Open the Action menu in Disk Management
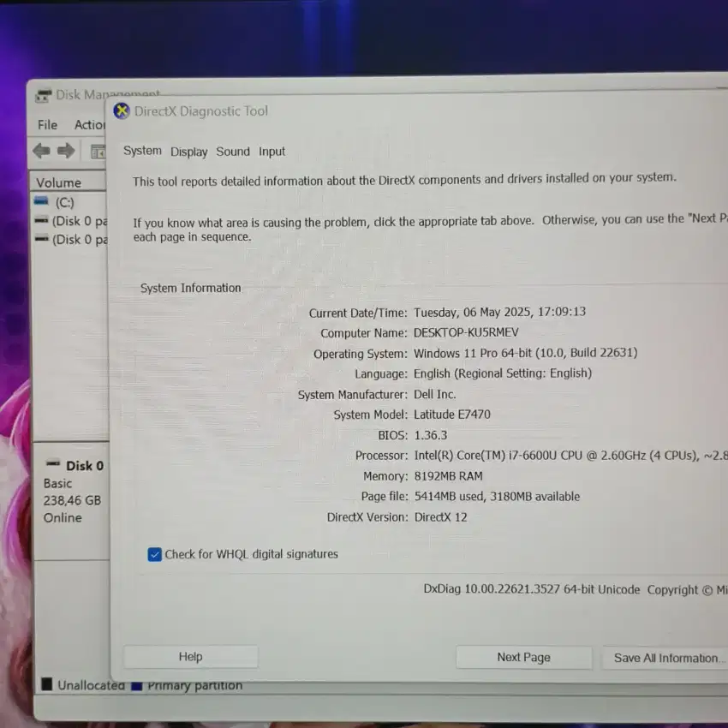Screen dimensions: 728x728 pyautogui.click(x=90, y=125)
